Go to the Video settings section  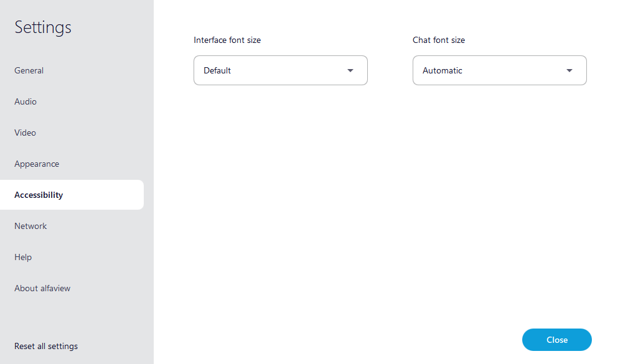pos(26,133)
